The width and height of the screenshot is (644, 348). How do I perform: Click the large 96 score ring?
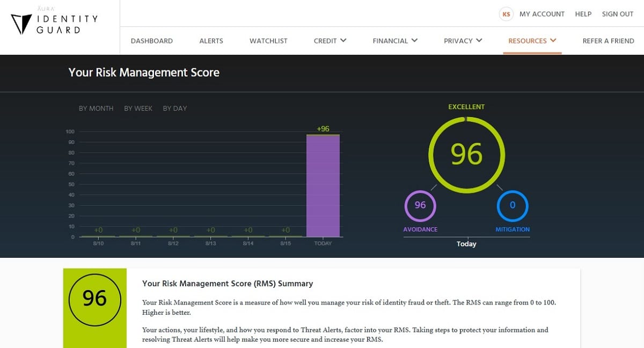point(466,155)
